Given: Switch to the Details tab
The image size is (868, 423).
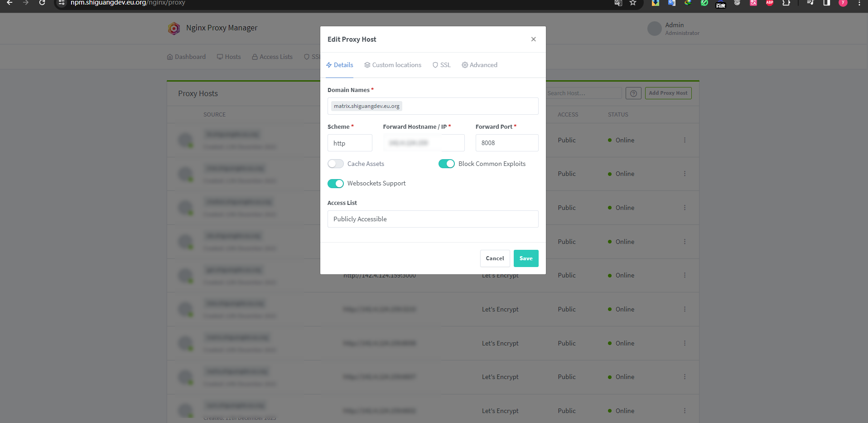Looking at the screenshot, I should pyautogui.click(x=340, y=65).
